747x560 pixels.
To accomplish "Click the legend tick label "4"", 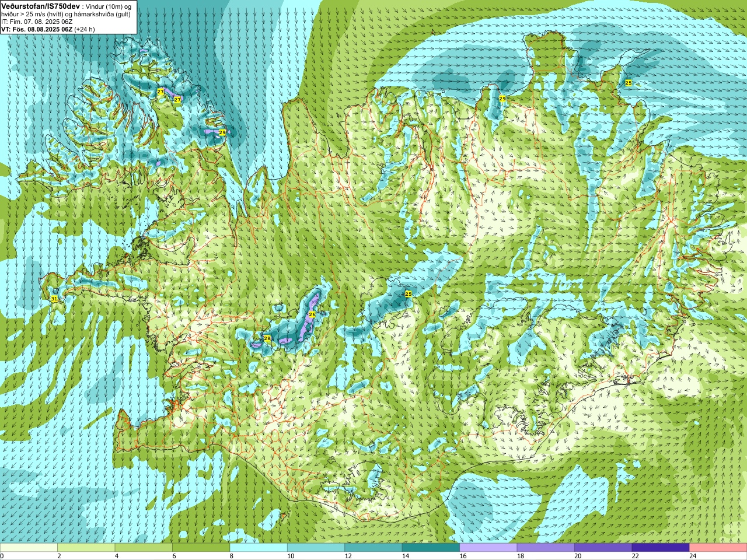I will (x=117, y=556).
